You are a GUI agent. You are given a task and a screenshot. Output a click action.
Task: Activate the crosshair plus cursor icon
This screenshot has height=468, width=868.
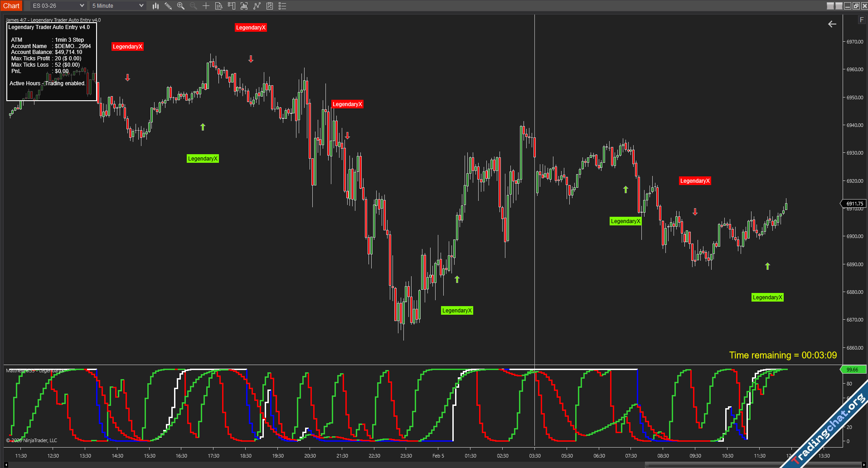pyautogui.click(x=206, y=6)
